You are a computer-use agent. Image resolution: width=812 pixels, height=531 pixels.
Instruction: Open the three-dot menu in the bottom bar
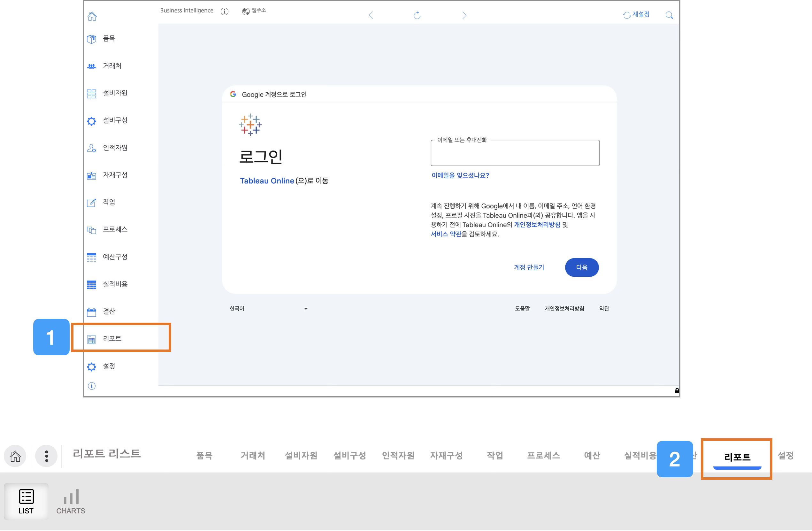46,457
